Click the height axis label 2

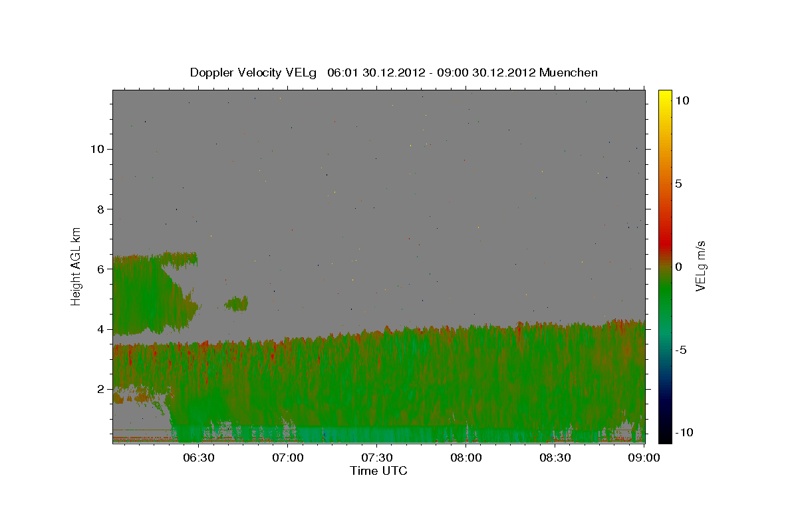(x=100, y=389)
